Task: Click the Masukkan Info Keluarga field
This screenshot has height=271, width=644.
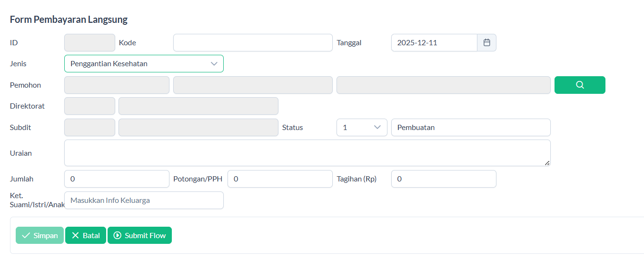Action: tap(144, 200)
